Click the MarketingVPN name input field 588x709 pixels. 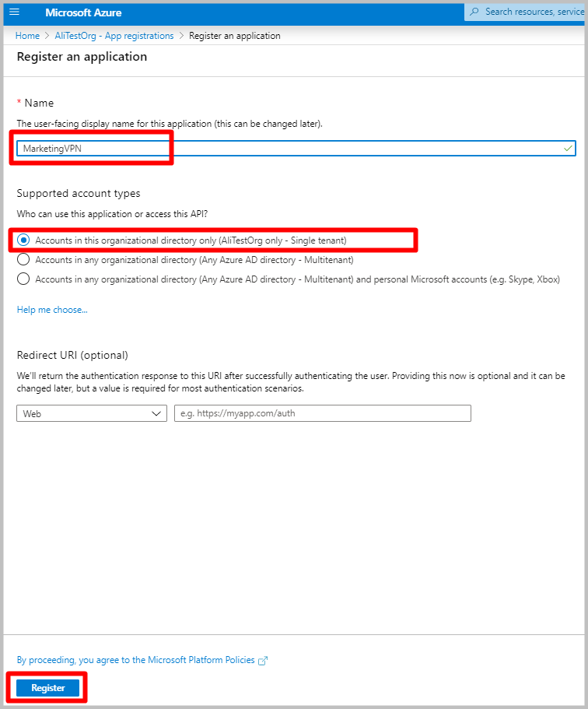(x=296, y=149)
